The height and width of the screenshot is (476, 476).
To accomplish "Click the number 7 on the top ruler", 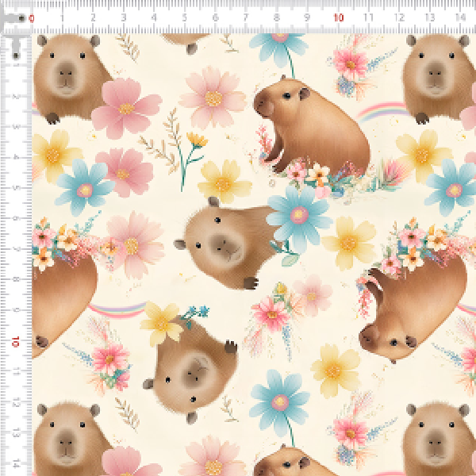I will (246, 17).
